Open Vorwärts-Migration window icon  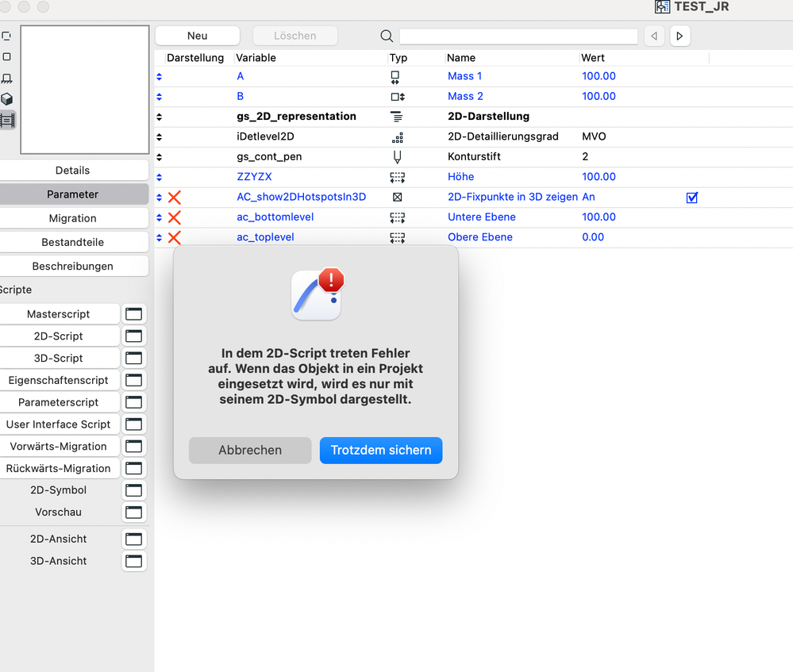click(133, 447)
